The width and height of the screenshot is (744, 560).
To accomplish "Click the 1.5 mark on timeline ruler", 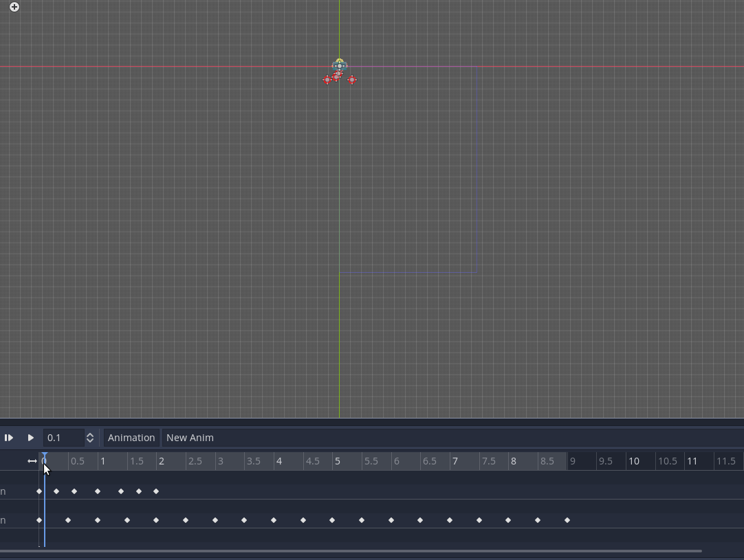I will [137, 461].
